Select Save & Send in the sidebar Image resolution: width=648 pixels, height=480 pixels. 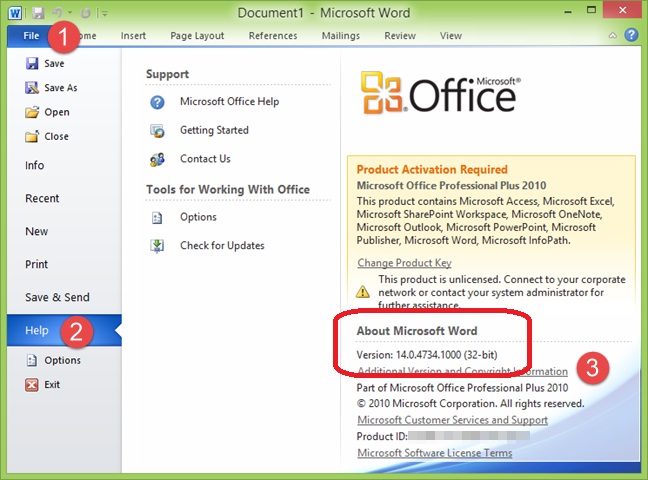(x=57, y=297)
